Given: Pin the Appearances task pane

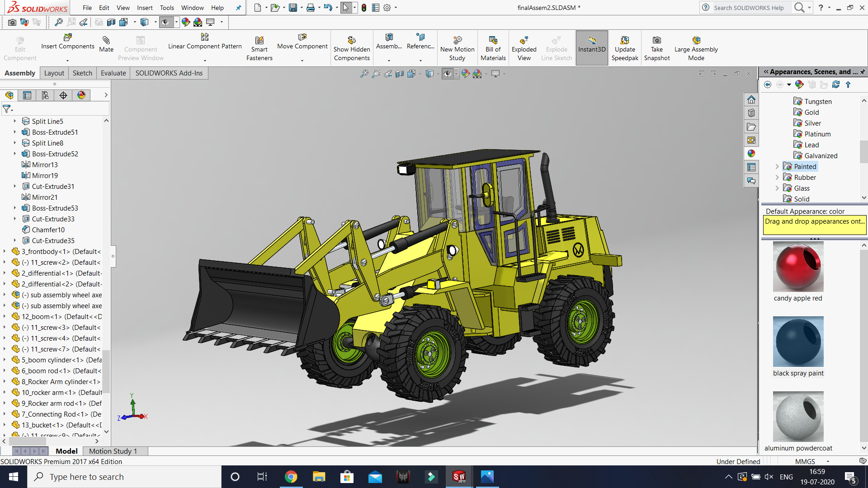Looking at the screenshot, I should pos(863,72).
